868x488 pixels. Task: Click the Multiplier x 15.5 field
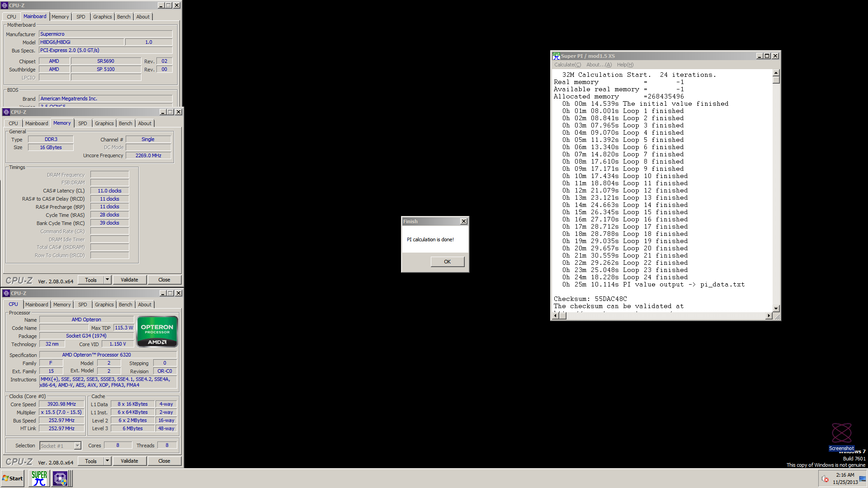(x=61, y=412)
